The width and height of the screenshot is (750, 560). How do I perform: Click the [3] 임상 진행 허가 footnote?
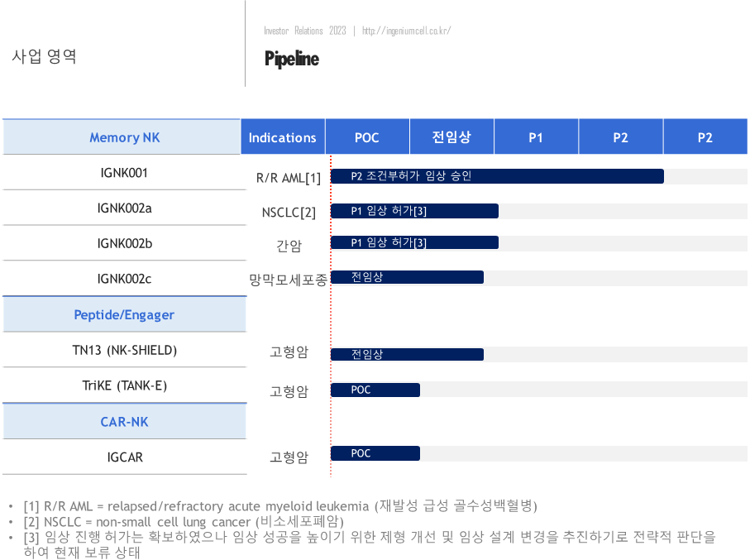pyautogui.click(x=370, y=544)
